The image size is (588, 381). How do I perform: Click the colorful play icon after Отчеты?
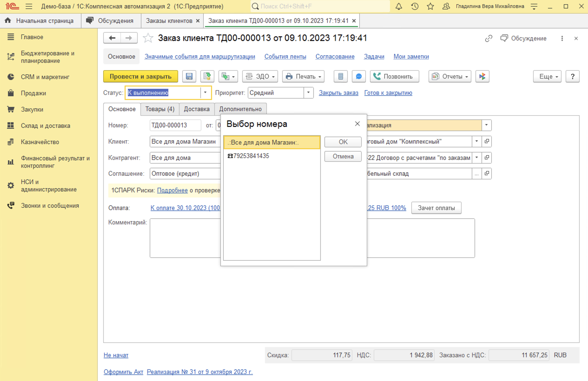pos(482,77)
